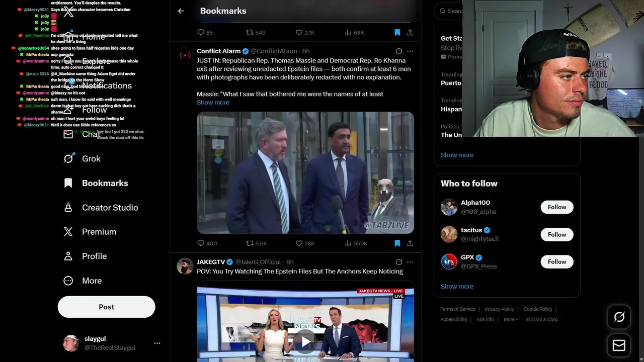Click reply icon with 85 count
Image resolution: width=644 pixels, height=362 pixels.
click(201, 32)
